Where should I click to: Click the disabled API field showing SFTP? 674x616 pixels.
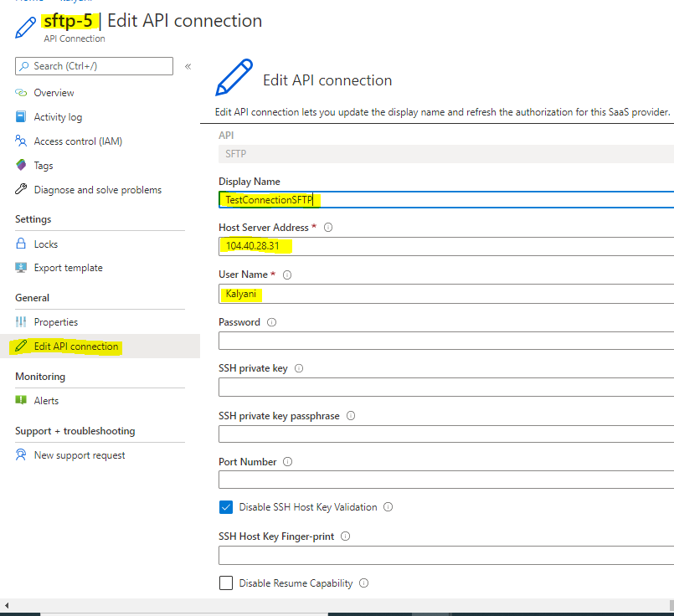point(446,154)
